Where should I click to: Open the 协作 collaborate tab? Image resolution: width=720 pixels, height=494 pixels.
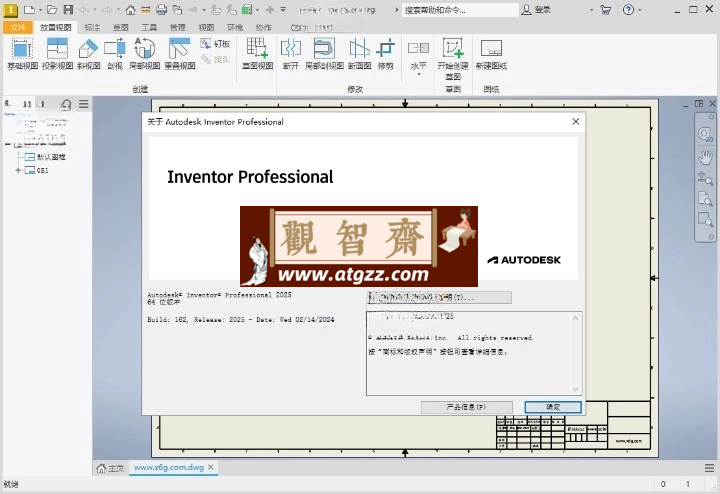[x=263, y=28]
